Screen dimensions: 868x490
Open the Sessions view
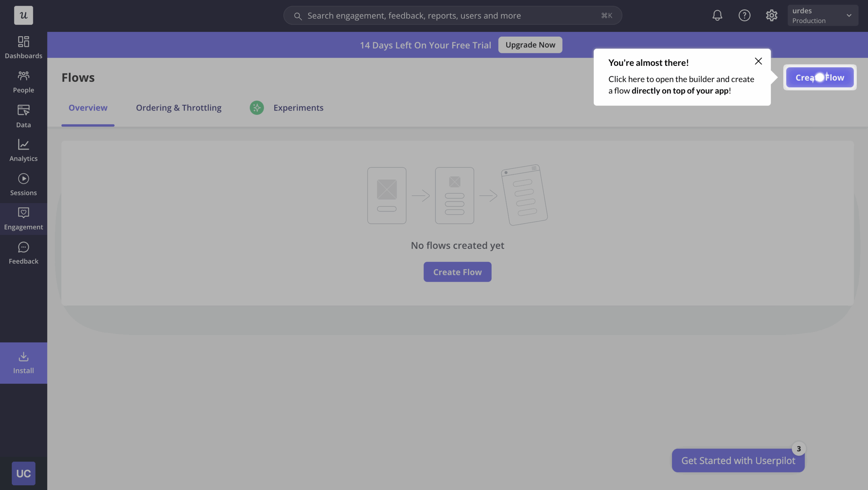[x=23, y=184]
